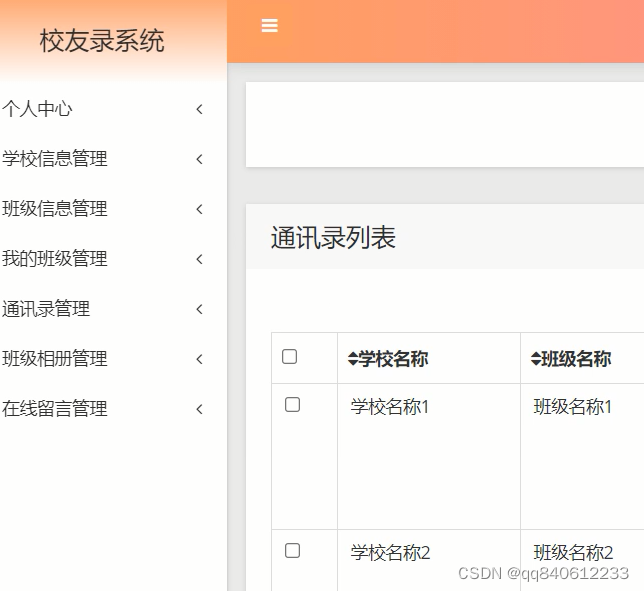
Task: Expand the 在线留言管理 chevron
Action: coord(199,409)
